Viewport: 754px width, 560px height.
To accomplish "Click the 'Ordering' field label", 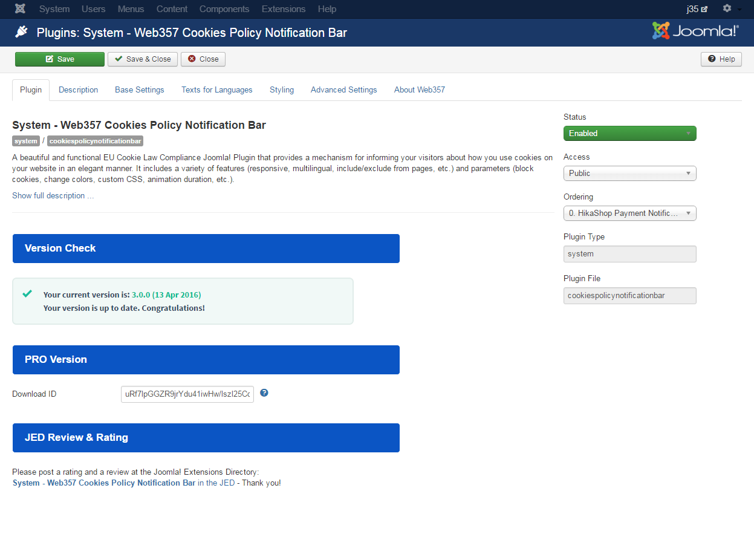I will click(x=579, y=197).
